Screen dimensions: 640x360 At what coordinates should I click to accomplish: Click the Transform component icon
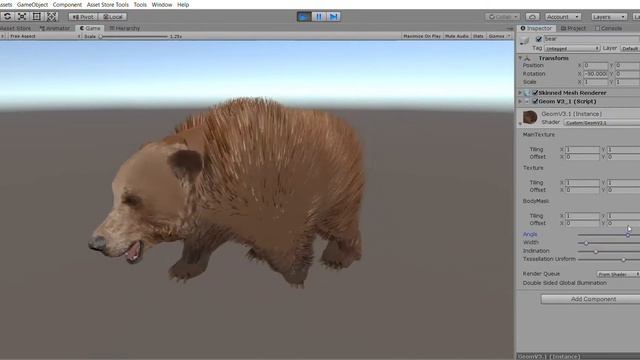[x=527, y=58]
